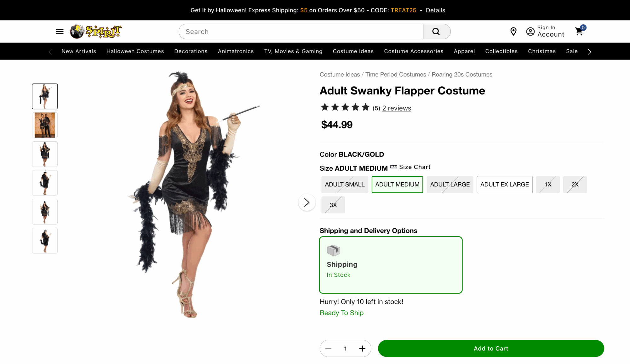The width and height of the screenshot is (630, 364).
Task: Click the search magnifying glass button
Action: [436, 31]
